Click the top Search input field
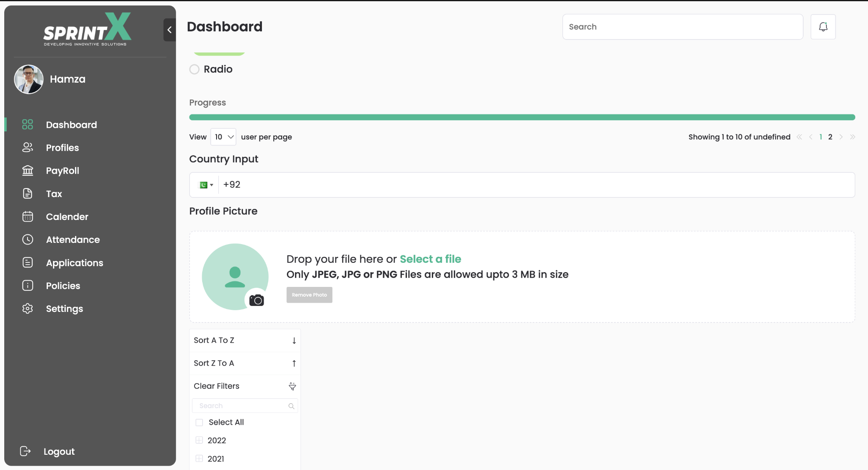This screenshot has height=470, width=868. 682,27
